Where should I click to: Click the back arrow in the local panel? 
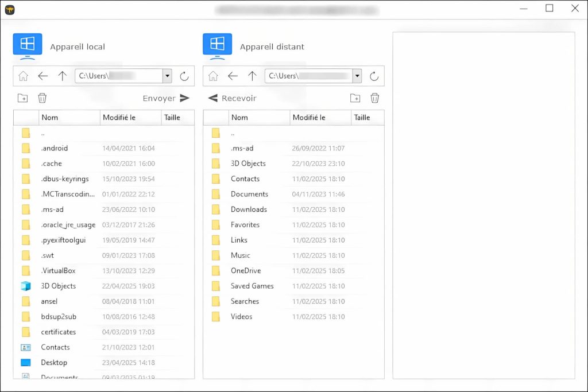[42, 75]
